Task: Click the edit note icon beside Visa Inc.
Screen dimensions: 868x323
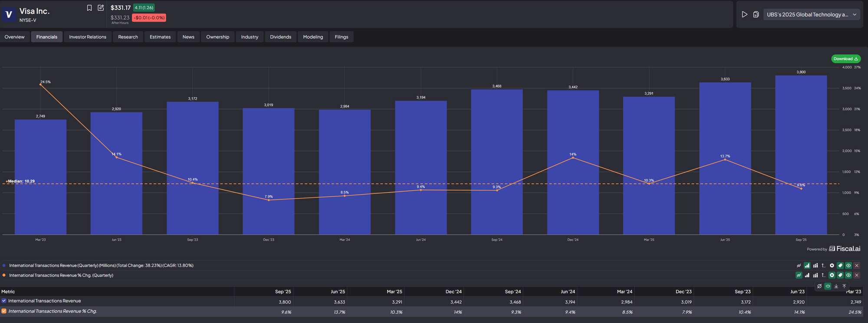Action: pos(101,8)
